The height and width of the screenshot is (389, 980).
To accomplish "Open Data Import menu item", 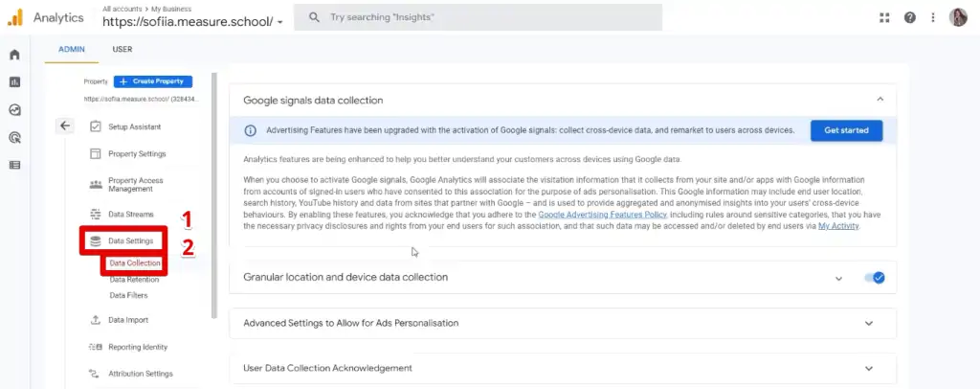I will tap(128, 320).
